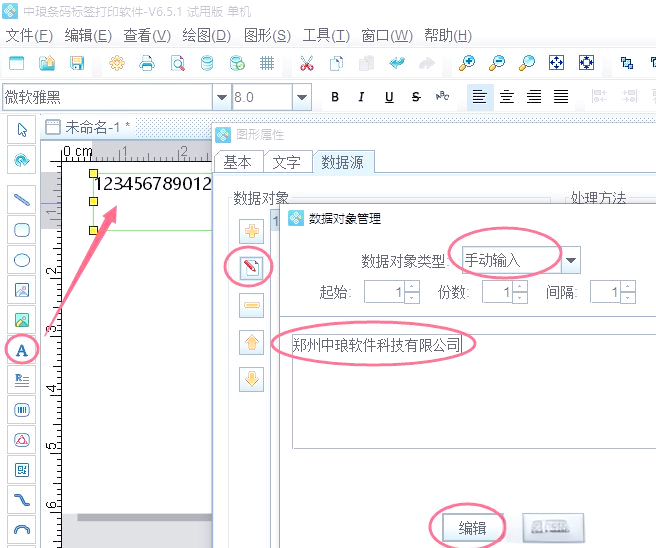This screenshot has height=548, width=656.
Task: Select the rounded rectangle tool
Action: coord(22,230)
